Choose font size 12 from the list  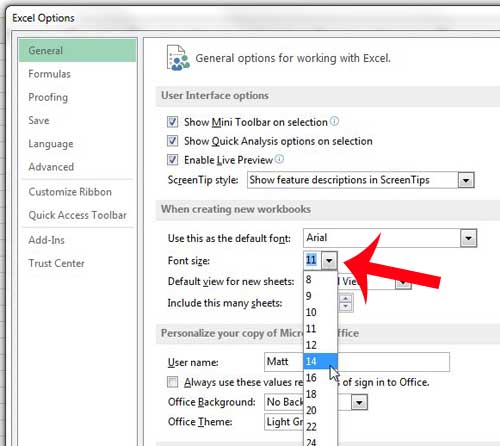tap(320, 345)
